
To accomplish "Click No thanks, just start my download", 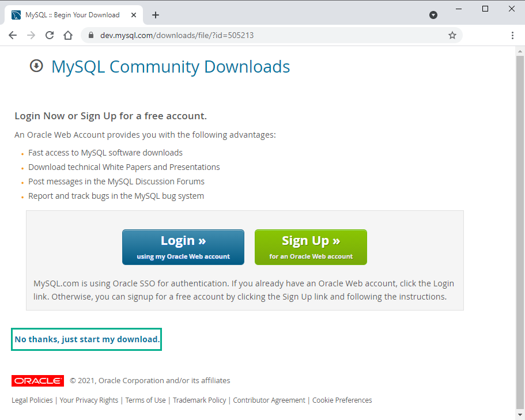I will (x=86, y=339).
